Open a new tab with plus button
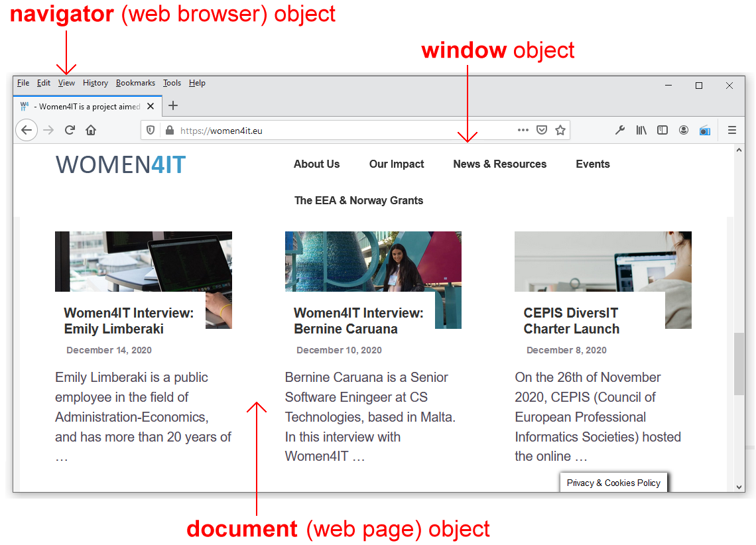This screenshot has width=756, height=545. [173, 106]
